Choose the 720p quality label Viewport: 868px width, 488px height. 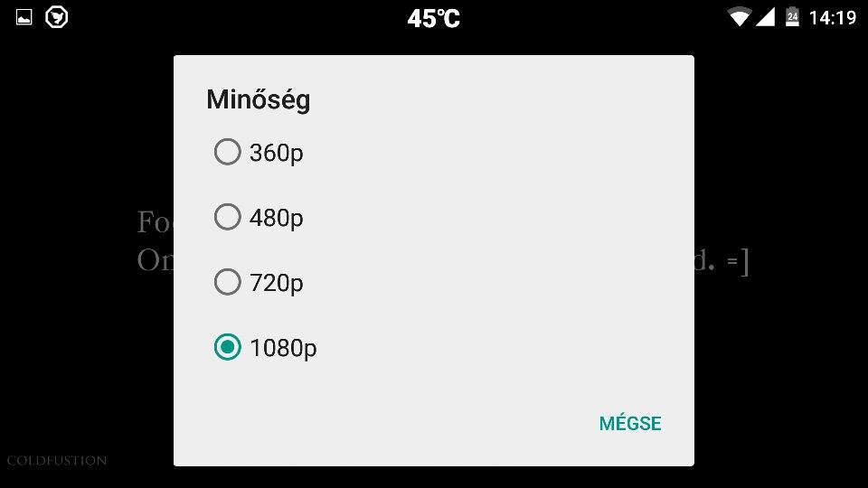click(x=277, y=283)
